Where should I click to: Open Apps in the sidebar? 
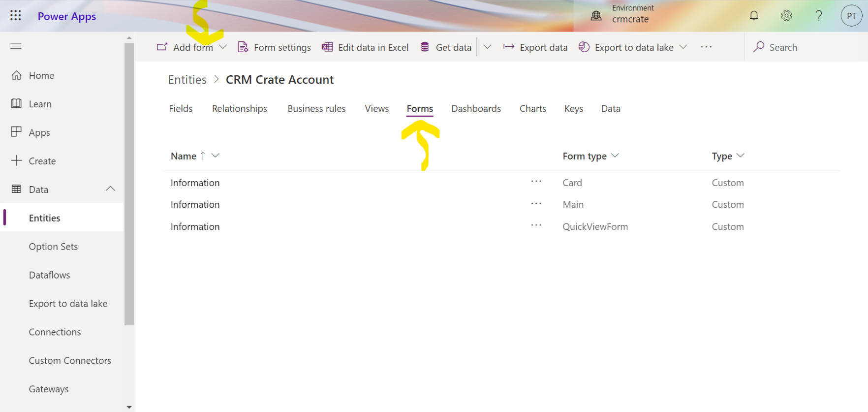pos(62,132)
